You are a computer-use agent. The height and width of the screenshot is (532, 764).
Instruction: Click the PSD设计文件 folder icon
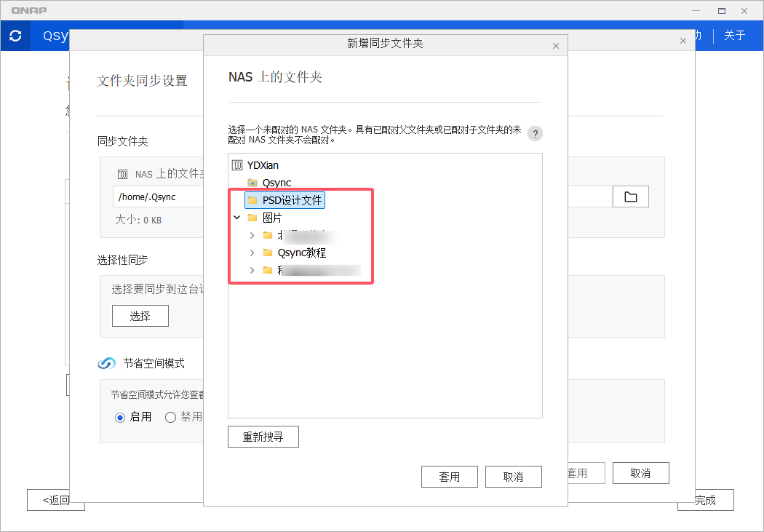coord(252,200)
